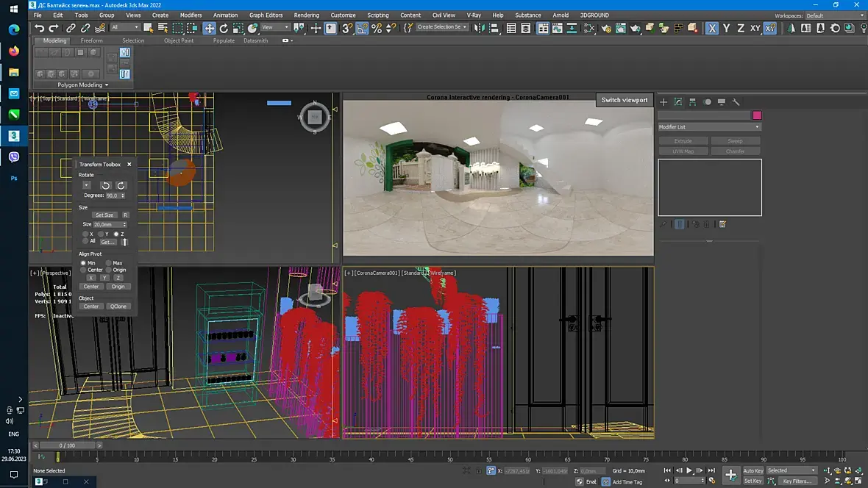Toggle the Angle Snap icon
868x488 pixels.
363,28
